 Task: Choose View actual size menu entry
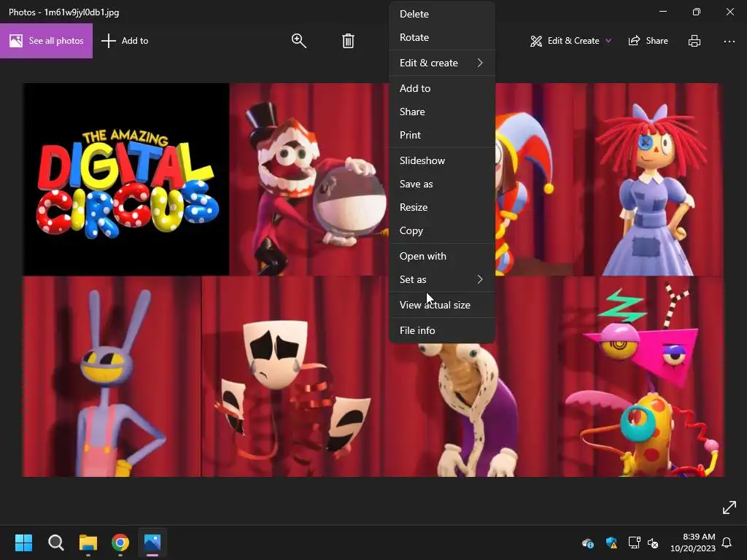coord(441,306)
